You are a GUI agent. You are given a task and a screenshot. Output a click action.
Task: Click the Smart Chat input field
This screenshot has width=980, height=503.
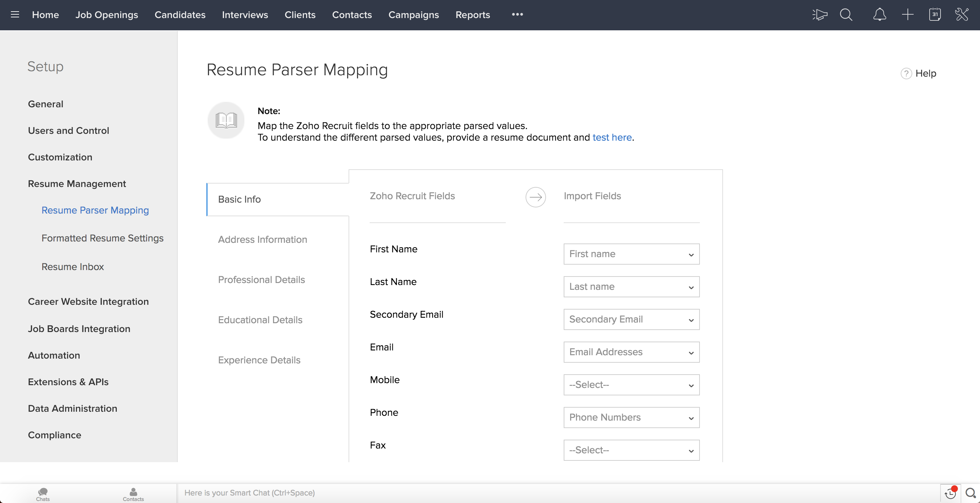tap(533, 493)
